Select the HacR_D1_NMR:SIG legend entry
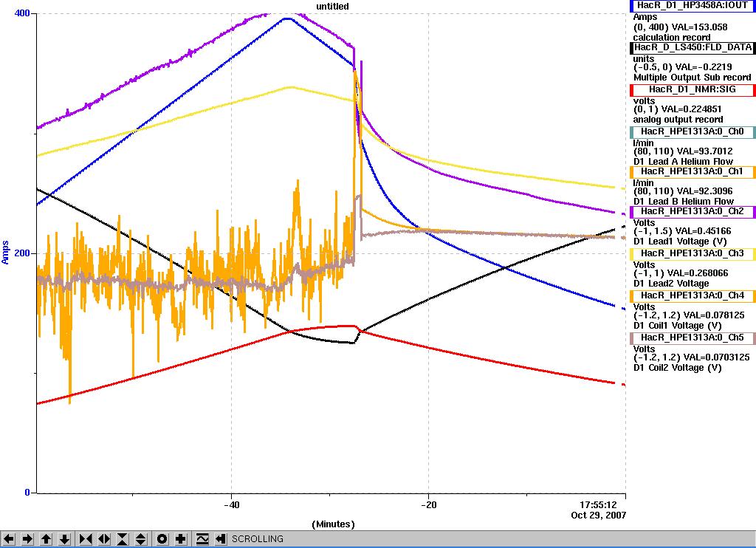The image size is (756, 548). point(693,89)
